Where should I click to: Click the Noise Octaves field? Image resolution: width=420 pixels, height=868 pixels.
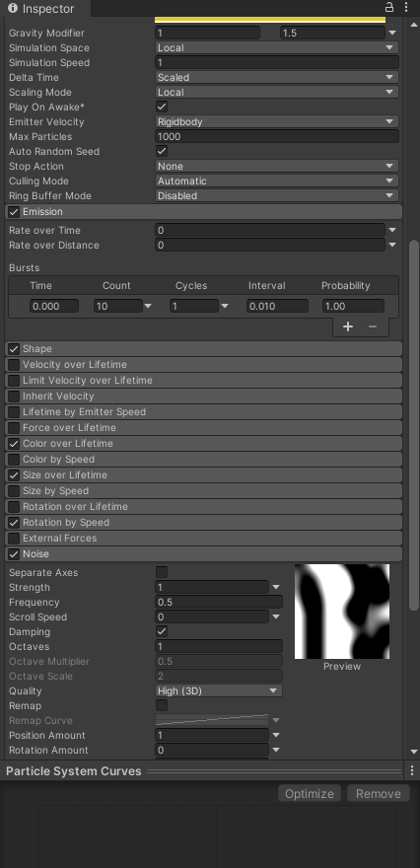[219, 647]
